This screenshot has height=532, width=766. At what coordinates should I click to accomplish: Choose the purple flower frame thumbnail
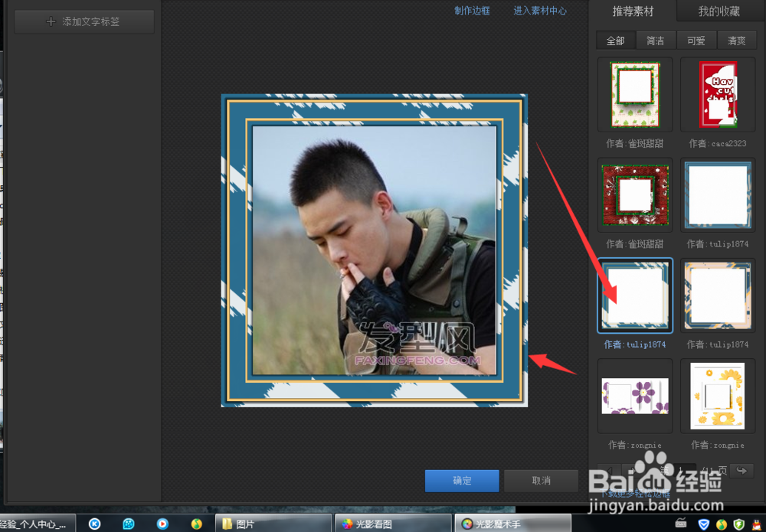pos(635,396)
